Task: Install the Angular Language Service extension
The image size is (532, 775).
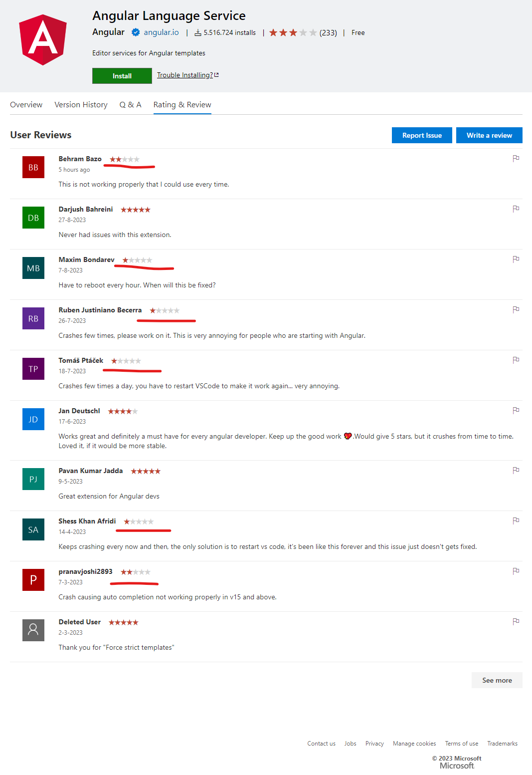Action: point(122,76)
